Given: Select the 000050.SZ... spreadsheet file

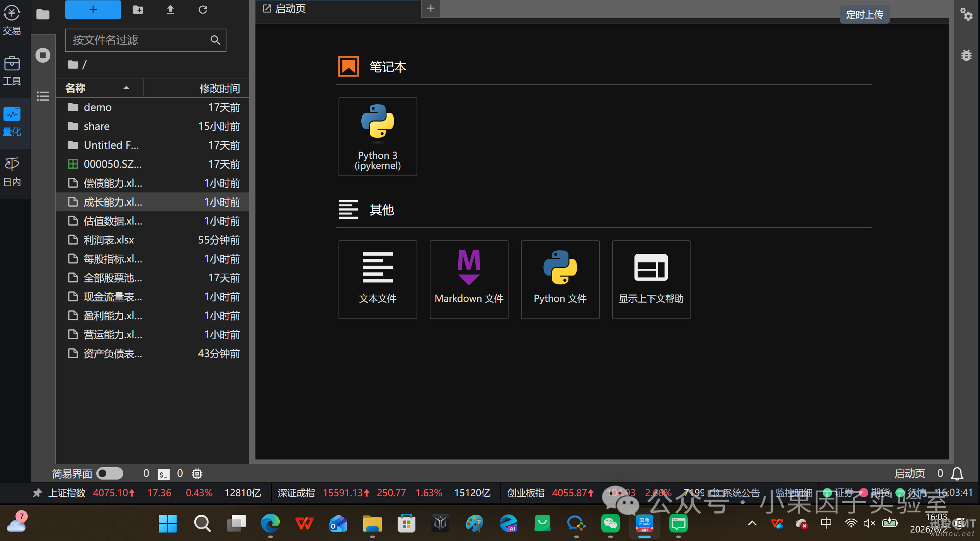Looking at the screenshot, I should (153, 164).
